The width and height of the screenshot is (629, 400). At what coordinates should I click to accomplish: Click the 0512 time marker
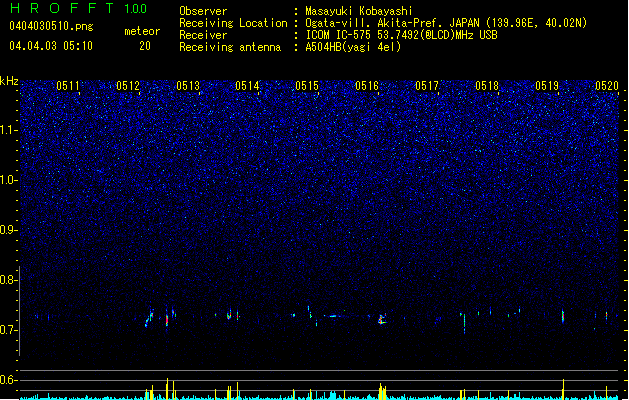pyautogui.click(x=128, y=86)
